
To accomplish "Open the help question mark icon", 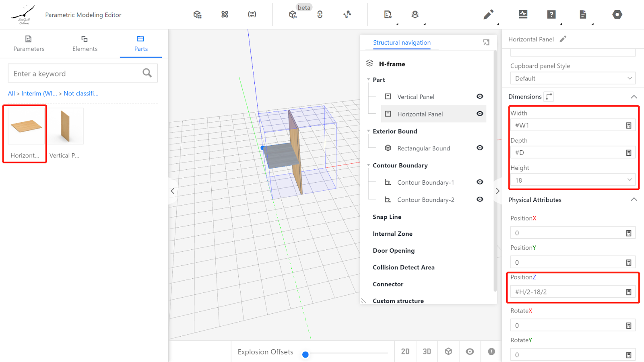I will [551, 15].
